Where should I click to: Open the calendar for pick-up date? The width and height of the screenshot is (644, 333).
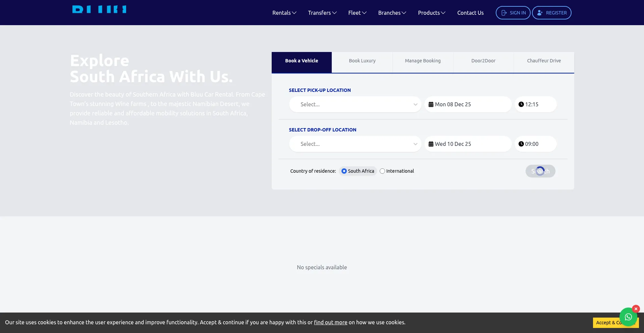[468, 104]
